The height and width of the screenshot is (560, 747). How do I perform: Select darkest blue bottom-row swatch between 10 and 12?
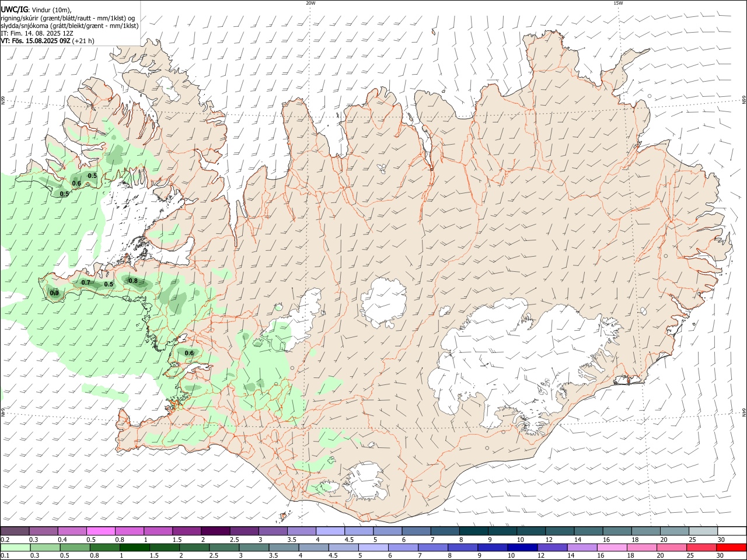coord(522,547)
